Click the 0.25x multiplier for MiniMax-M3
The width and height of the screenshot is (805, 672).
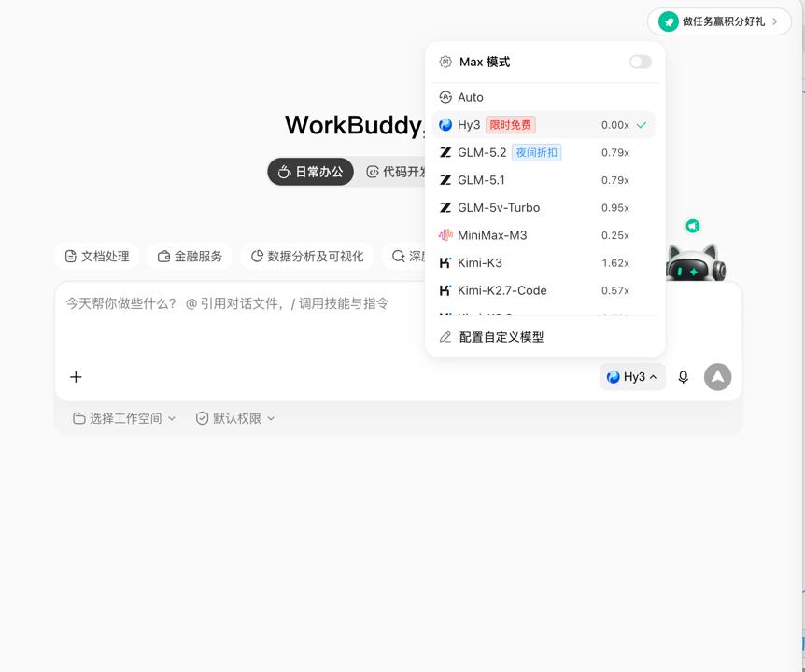pos(615,235)
